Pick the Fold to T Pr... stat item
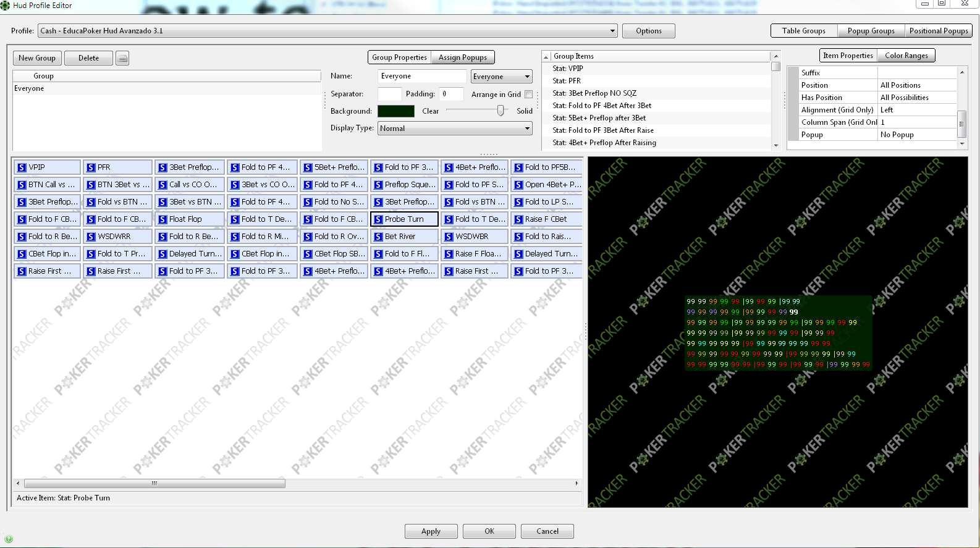980x548 pixels. coord(117,254)
